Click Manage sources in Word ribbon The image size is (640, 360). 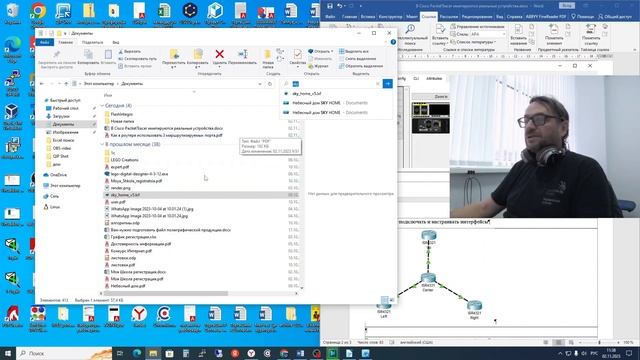(477, 27)
